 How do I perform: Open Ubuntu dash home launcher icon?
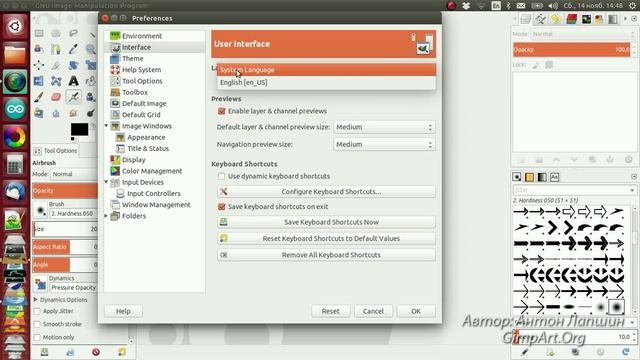(x=15, y=27)
